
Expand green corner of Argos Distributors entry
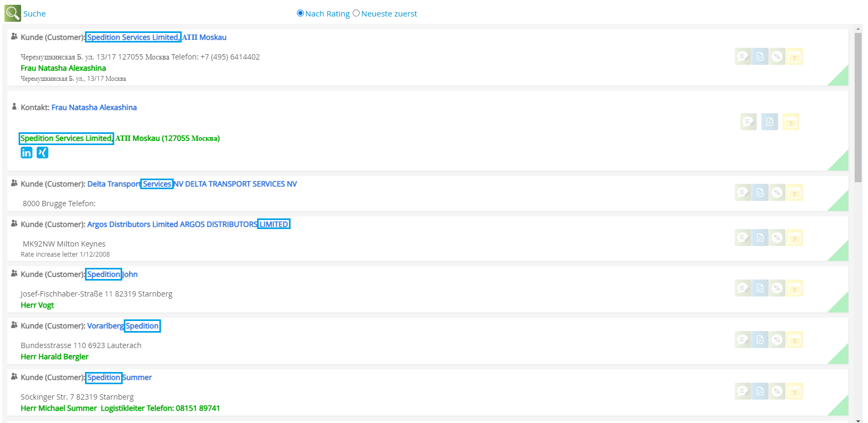pyautogui.click(x=840, y=252)
